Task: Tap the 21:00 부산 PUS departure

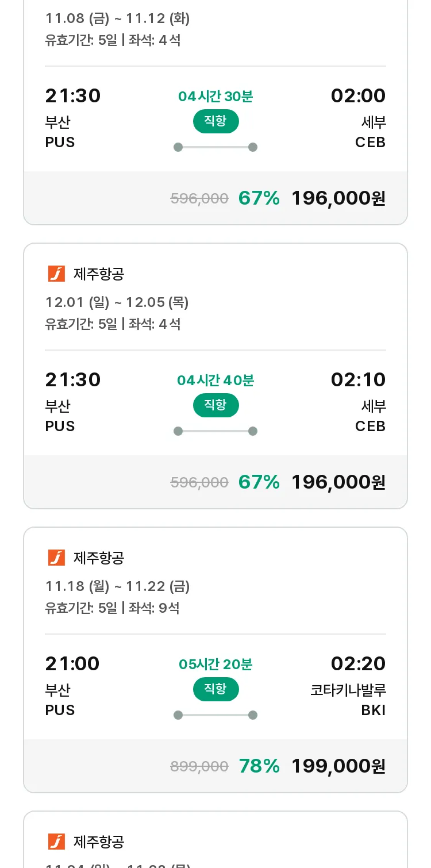Action: pos(72,685)
